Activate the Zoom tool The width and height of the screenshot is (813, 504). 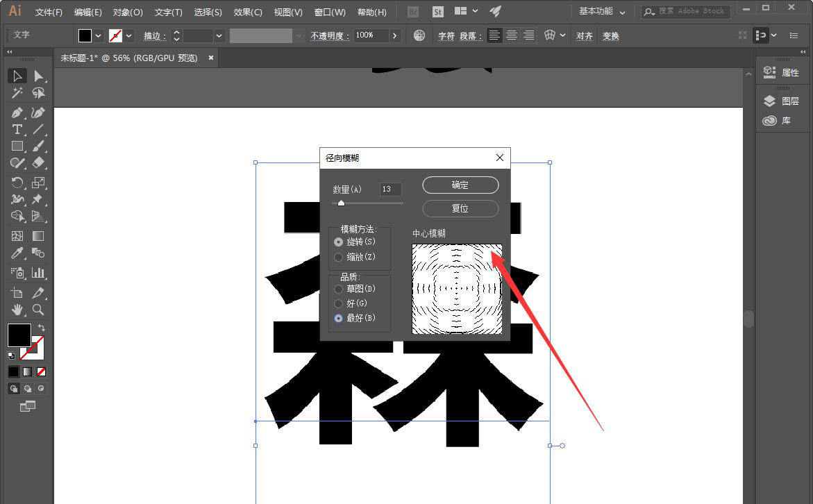[38, 310]
